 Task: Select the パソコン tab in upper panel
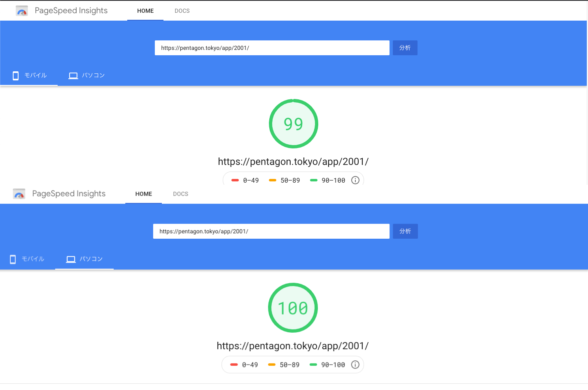click(x=86, y=75)
